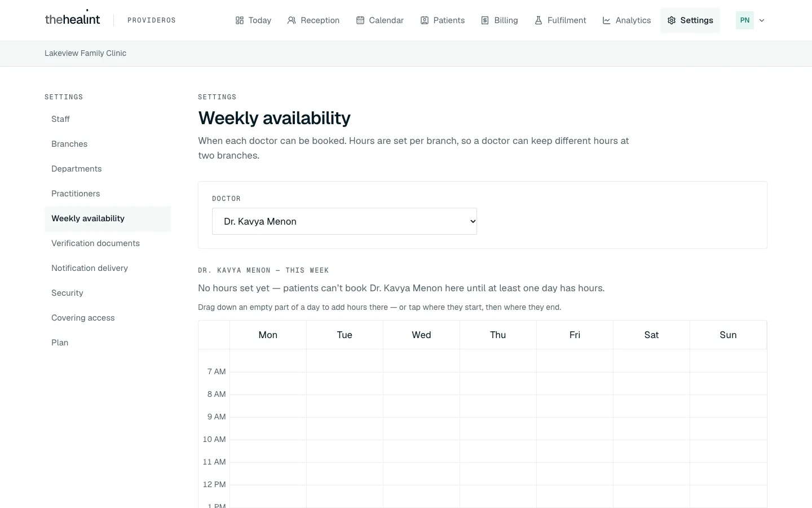Click the Calendar icon in navigation

(x=360, y=20)
